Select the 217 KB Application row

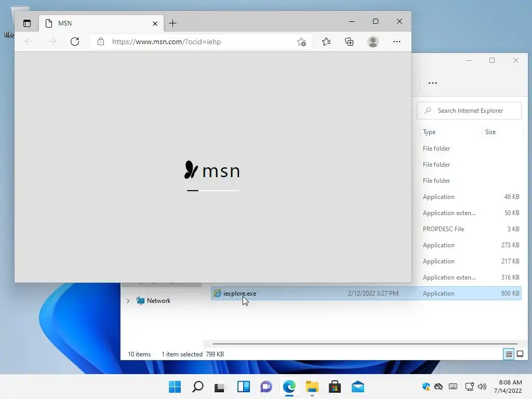coord(470,261)
